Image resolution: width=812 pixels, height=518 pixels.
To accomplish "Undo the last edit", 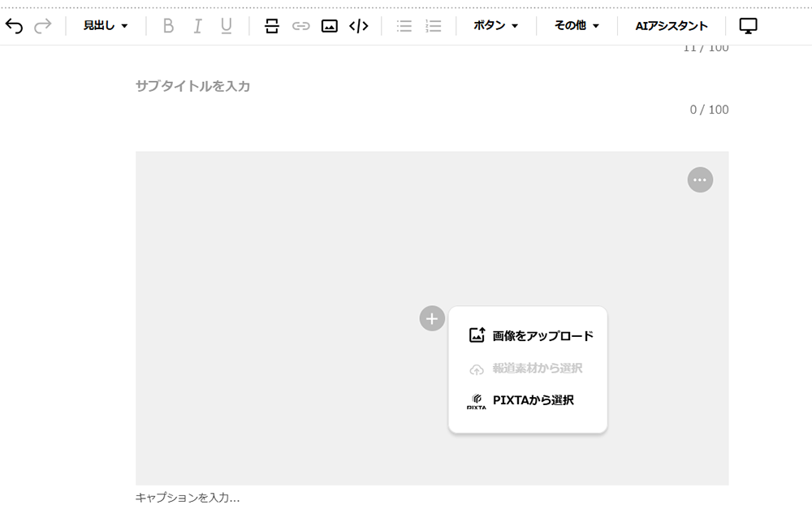I will point(14,25).
